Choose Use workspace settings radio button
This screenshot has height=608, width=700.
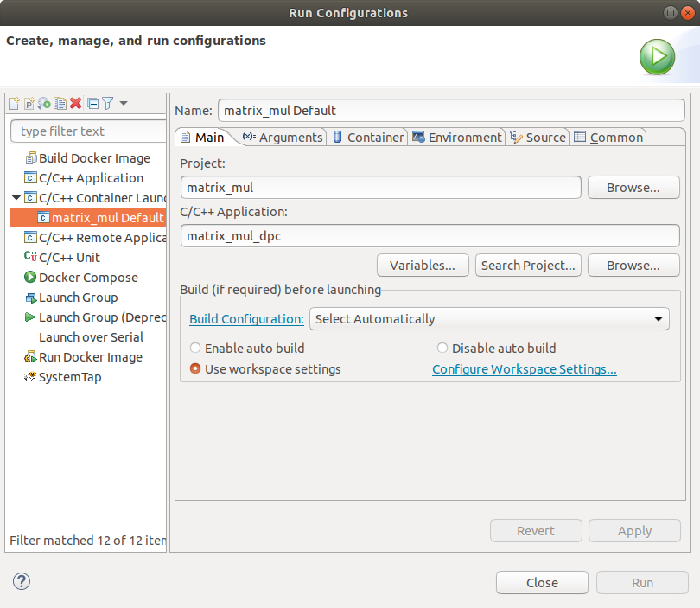pyautogui.click(x=195, y=369)
